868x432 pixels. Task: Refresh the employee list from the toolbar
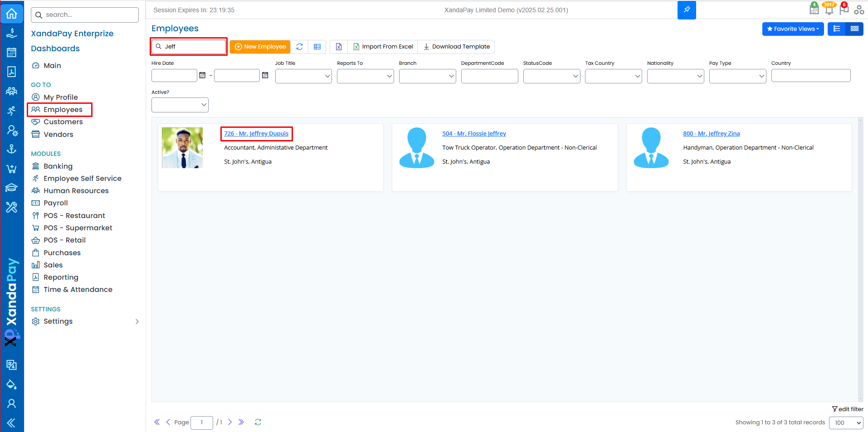pos(300,47)
